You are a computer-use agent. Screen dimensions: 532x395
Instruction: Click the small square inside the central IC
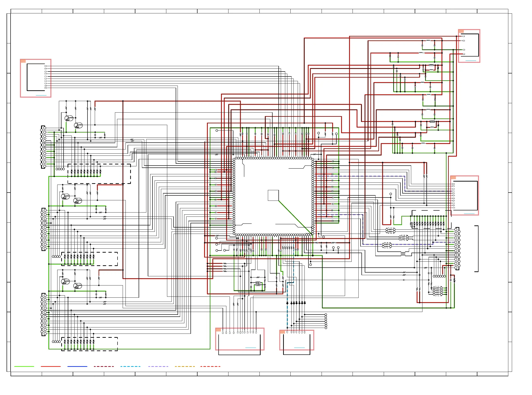pos(273,195)
